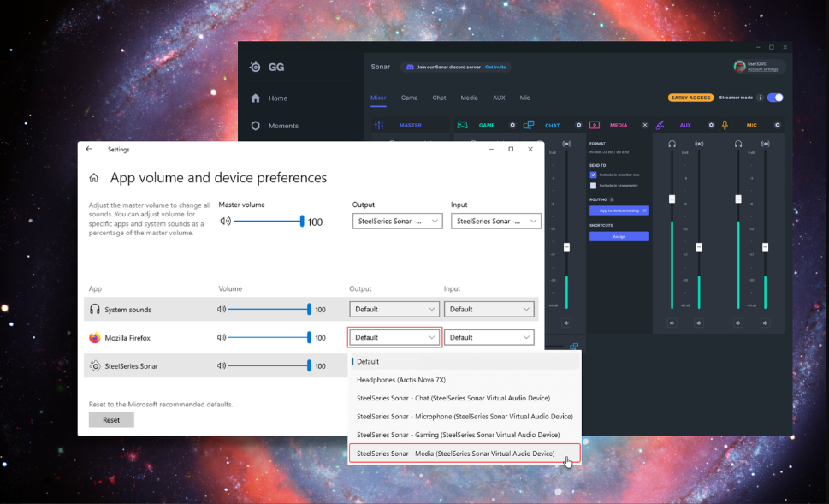
Task: Click the Discord icon in the Sonar banner
Action: click(410, 67)
